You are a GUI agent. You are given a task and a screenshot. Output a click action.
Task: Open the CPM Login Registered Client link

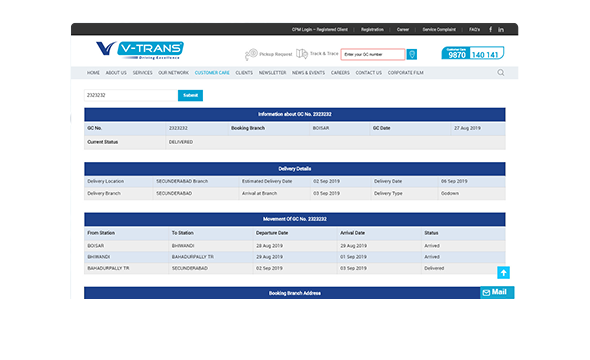(319, 29)
